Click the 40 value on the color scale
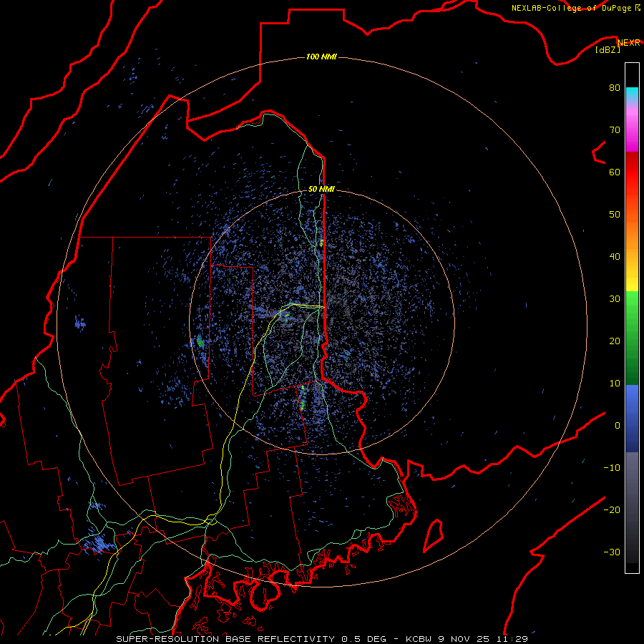The height and width of the screenshot is (644, 644). (615, 257)
